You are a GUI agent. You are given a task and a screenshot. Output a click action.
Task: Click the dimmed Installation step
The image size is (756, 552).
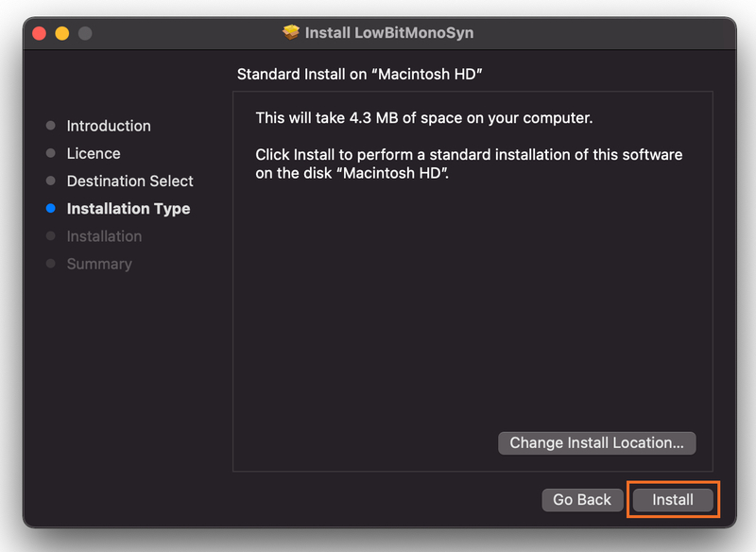pyautogui.click(x=104, y=236)
